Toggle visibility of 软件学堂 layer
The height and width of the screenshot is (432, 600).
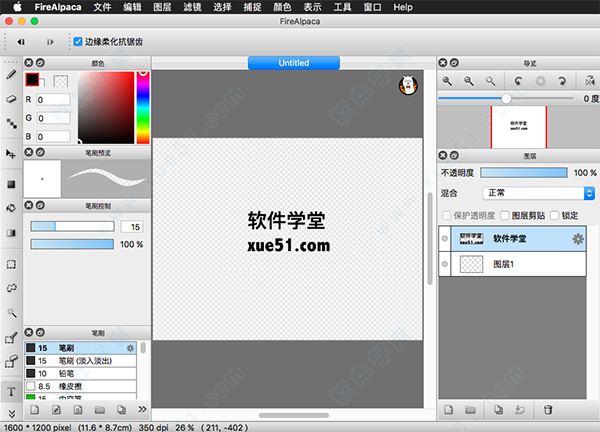pos(445,239)
